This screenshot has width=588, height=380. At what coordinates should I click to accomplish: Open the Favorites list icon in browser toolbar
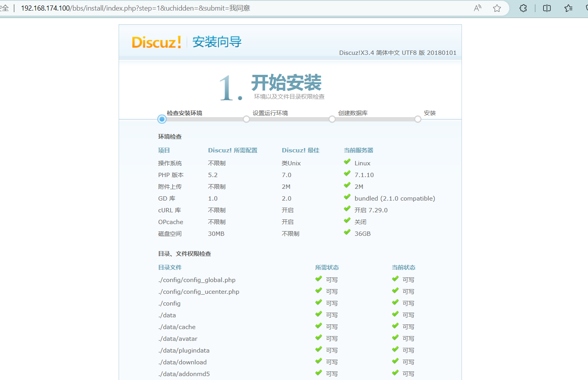(568, 8)
